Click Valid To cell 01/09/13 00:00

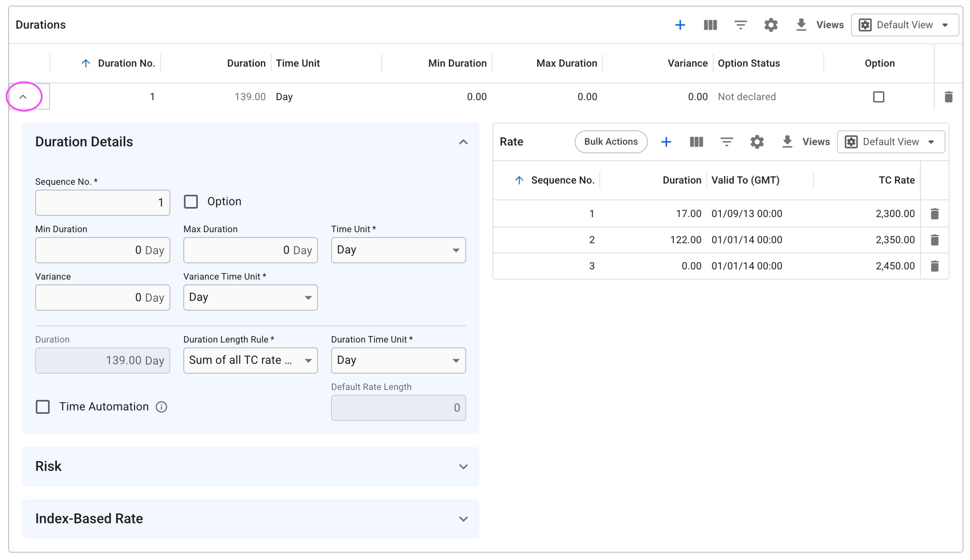[x=747, y=214]
